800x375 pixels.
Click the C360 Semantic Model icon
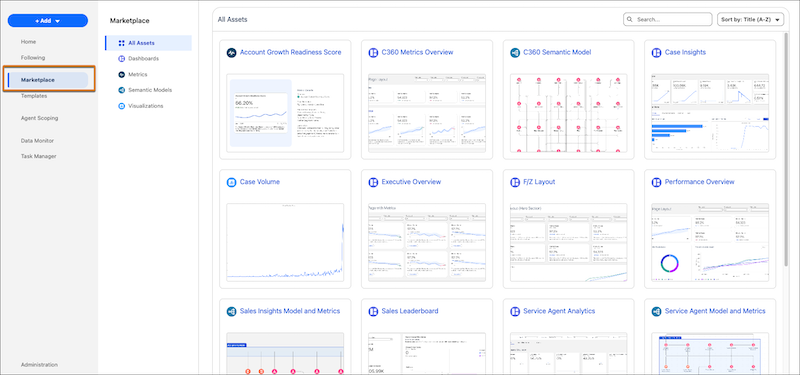(514, 53)
